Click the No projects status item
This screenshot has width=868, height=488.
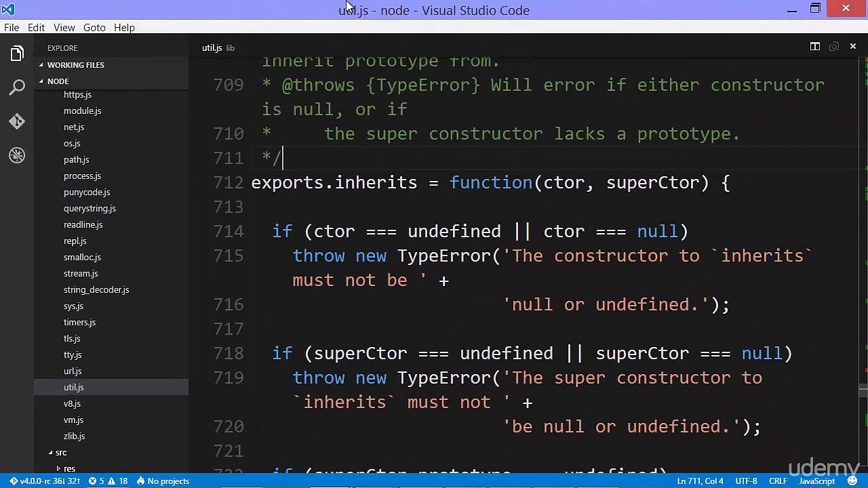[168, 481]
